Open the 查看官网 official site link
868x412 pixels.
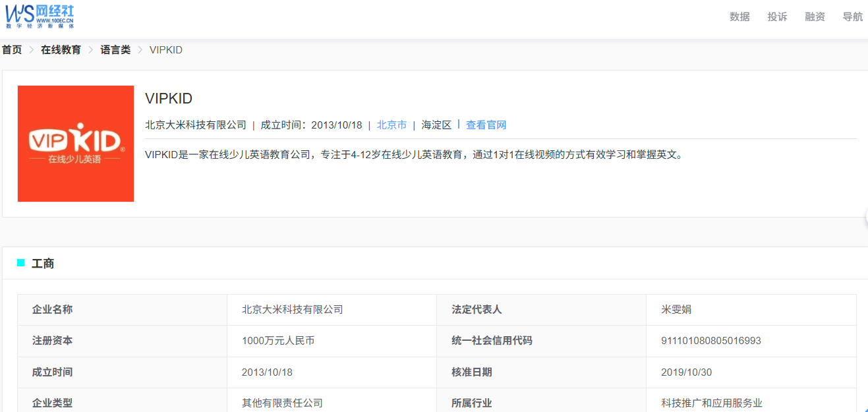point(486,125)
